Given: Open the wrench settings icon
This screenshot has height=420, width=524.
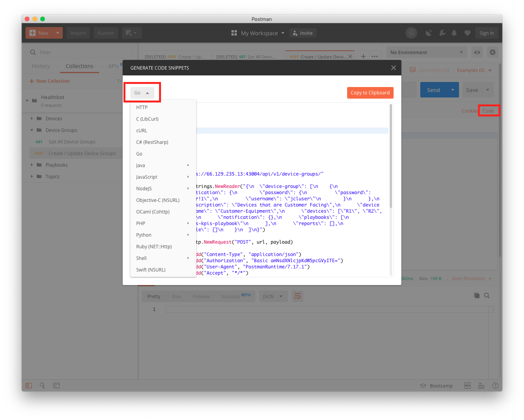Looking at the screenshot, I should [442, 33].
